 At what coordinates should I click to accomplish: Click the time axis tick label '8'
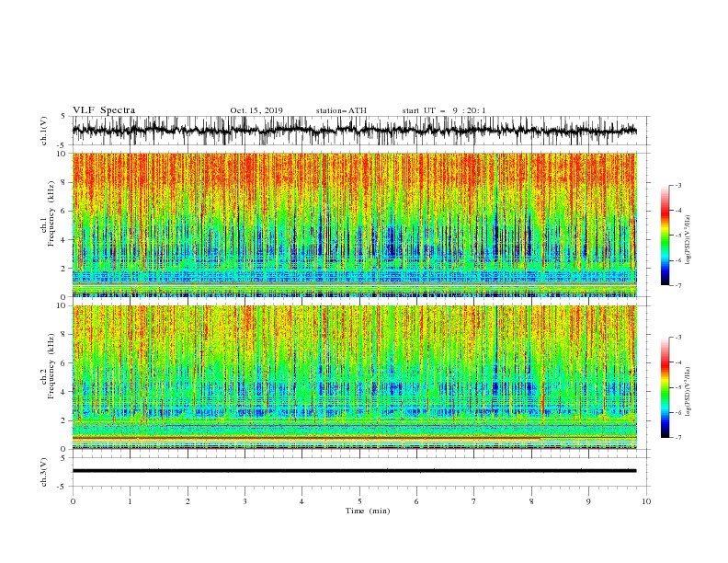pos(531,501)
